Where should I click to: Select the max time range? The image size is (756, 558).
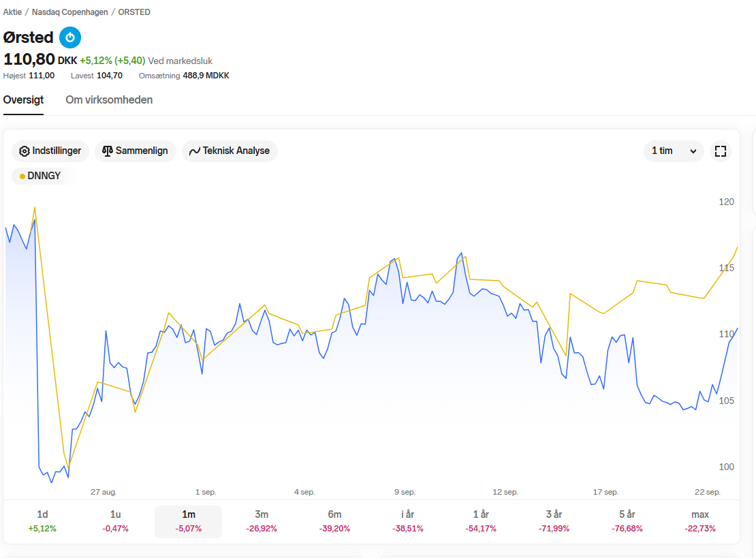click(700, 521)
